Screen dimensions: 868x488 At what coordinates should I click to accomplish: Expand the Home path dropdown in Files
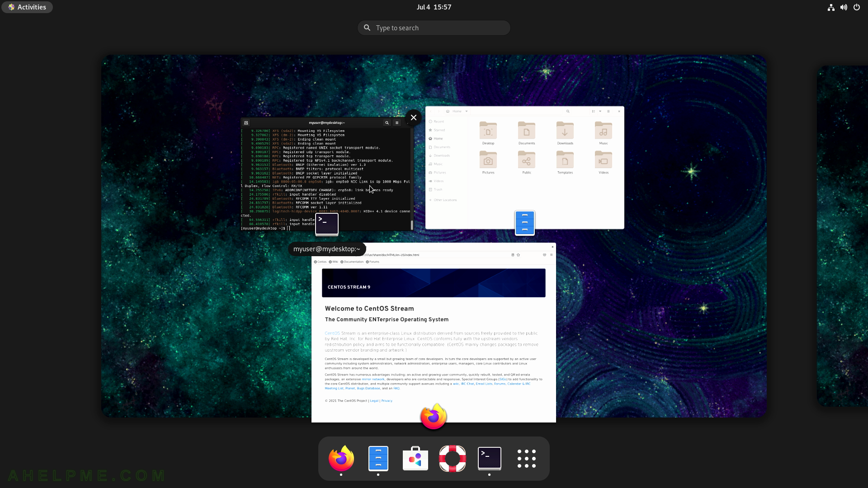coord(467,111)
